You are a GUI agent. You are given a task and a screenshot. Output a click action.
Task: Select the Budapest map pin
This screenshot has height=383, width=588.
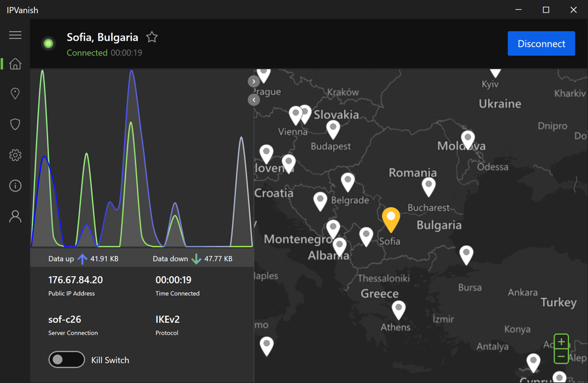[333, 130]
